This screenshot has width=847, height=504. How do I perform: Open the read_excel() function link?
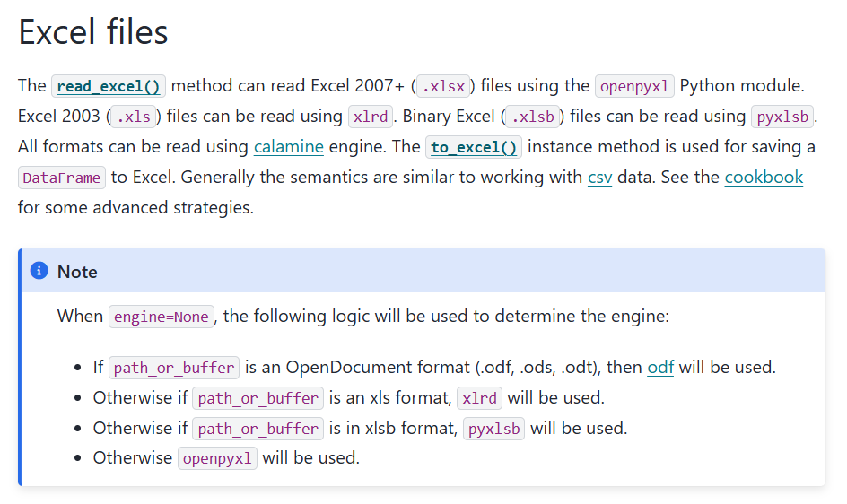[109, 86]
